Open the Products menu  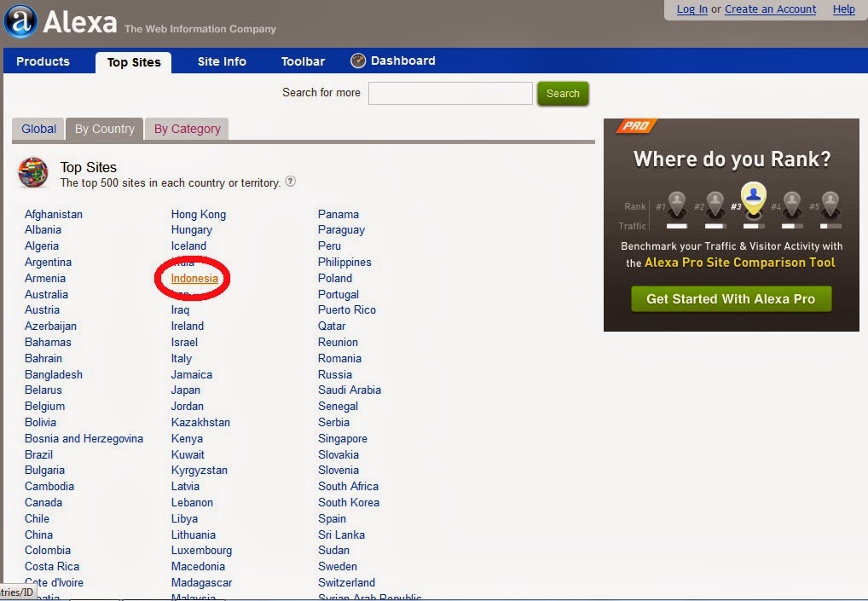[43, 61]
